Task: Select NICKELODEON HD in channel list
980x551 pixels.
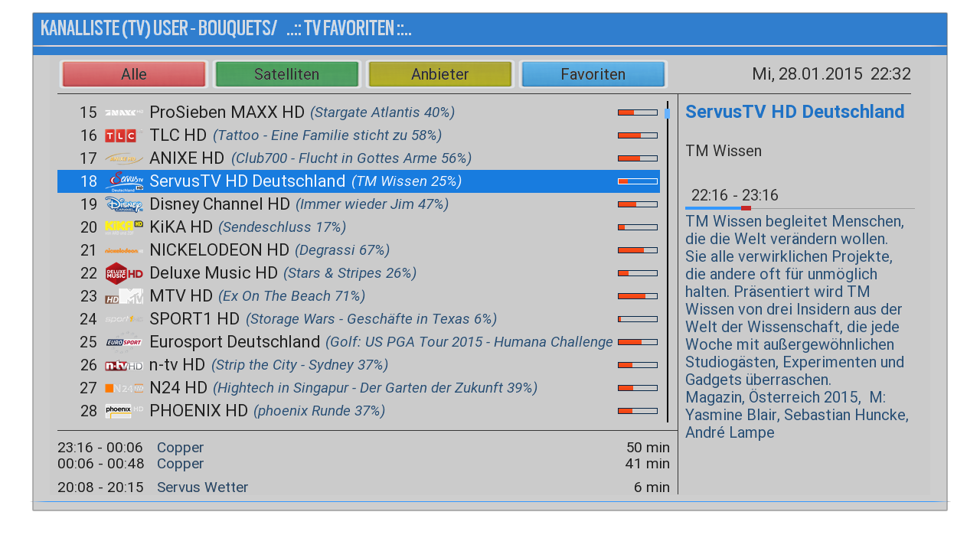Action: coord(219,250)
